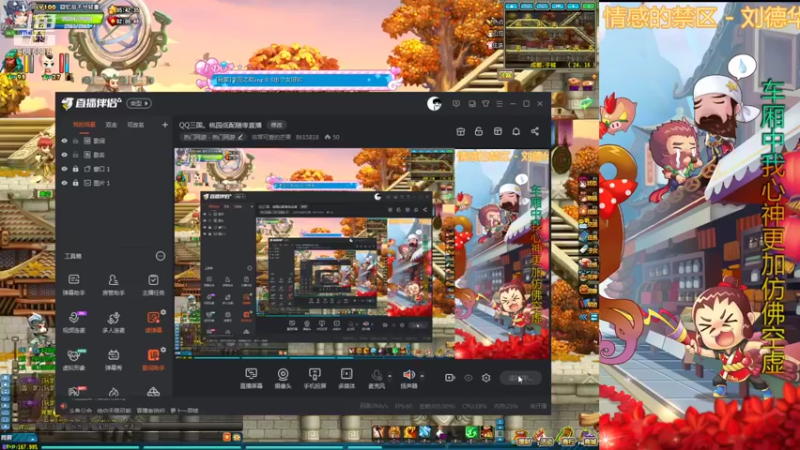Expand speaker options arrow
800x450 pixels.
[422, 377]
